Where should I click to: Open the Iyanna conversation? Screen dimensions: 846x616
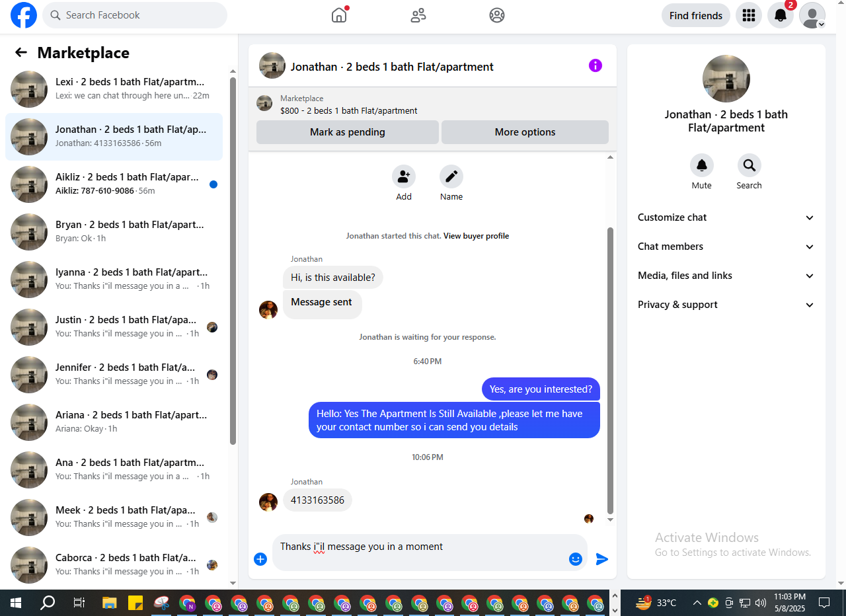point(114,280)
